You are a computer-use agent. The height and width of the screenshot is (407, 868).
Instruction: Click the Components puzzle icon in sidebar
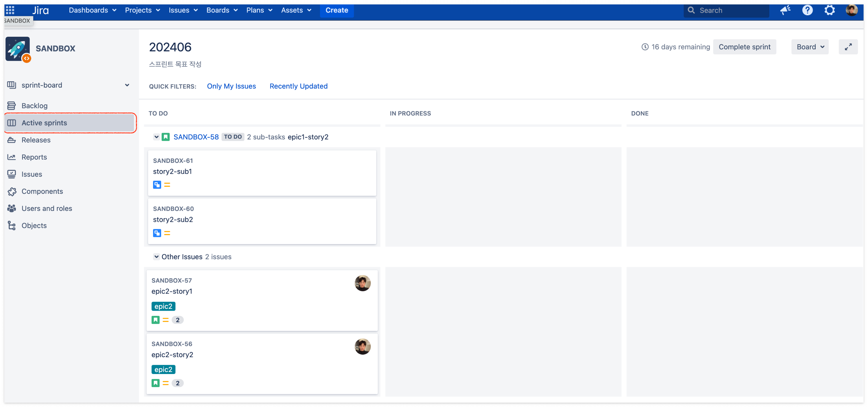click(12, 191)
